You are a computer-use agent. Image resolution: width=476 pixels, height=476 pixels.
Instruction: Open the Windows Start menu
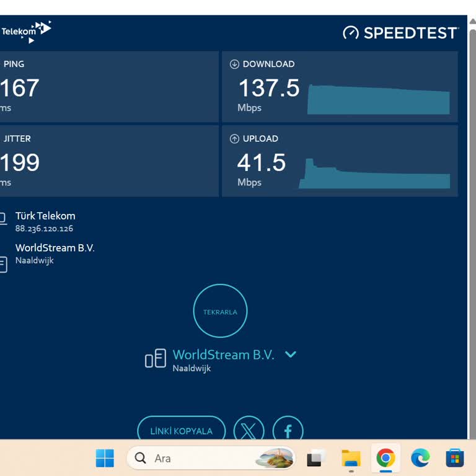coord(105,458)
